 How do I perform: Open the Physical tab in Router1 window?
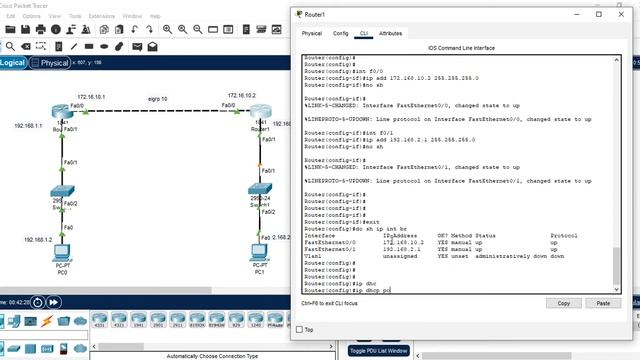312,33
